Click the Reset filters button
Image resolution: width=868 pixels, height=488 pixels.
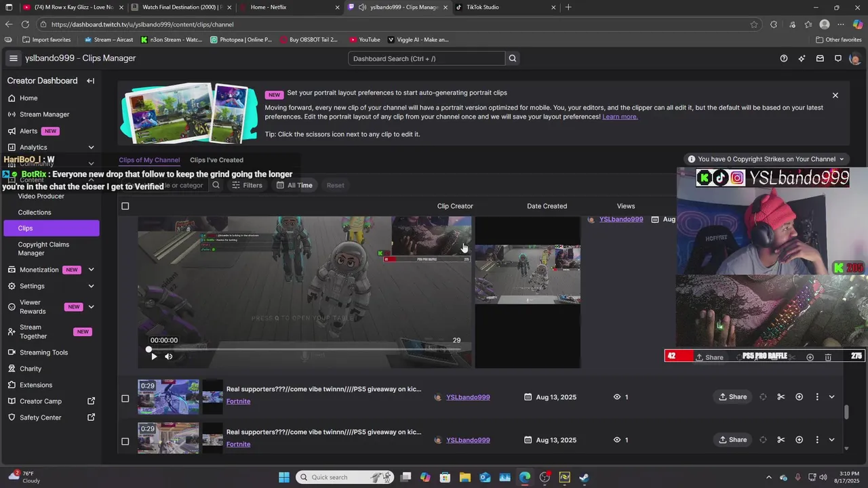[x=335, y=185]
